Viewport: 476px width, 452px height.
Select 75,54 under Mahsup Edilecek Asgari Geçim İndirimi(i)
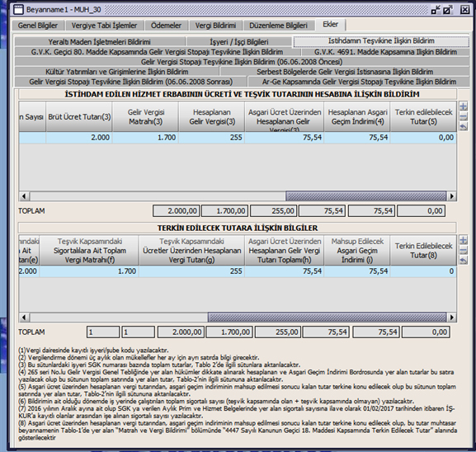tap(357, 271)
